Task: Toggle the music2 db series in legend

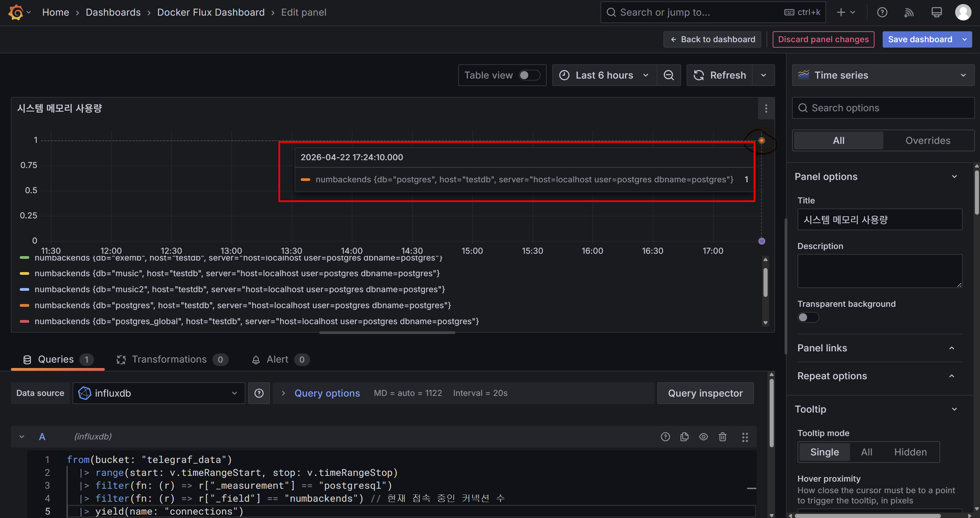Action: pos(239,289)
